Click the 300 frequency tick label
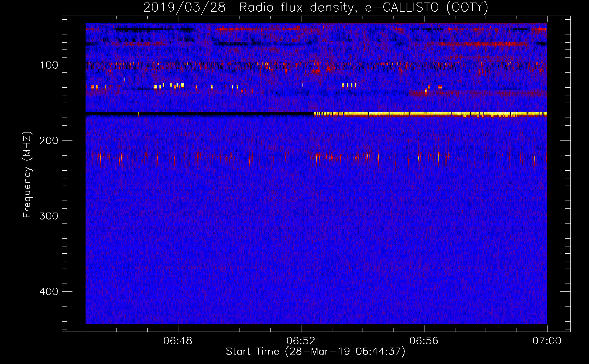The width and height of the screenshot is (589, 364). coord(49,216)
